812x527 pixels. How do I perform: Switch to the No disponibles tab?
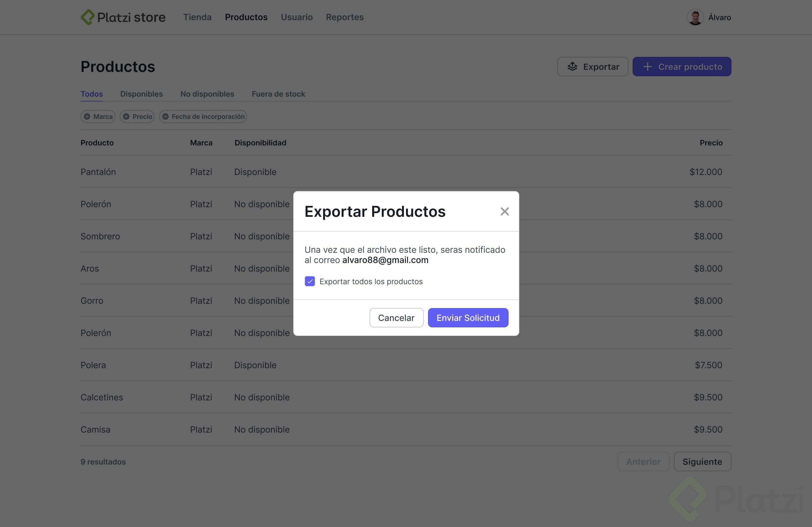207,94
